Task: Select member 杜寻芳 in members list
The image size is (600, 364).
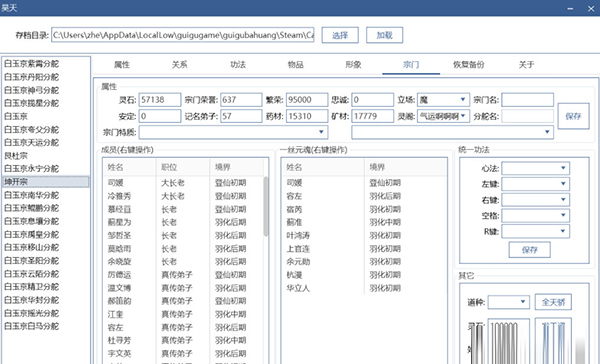Action: coord(183,340)
